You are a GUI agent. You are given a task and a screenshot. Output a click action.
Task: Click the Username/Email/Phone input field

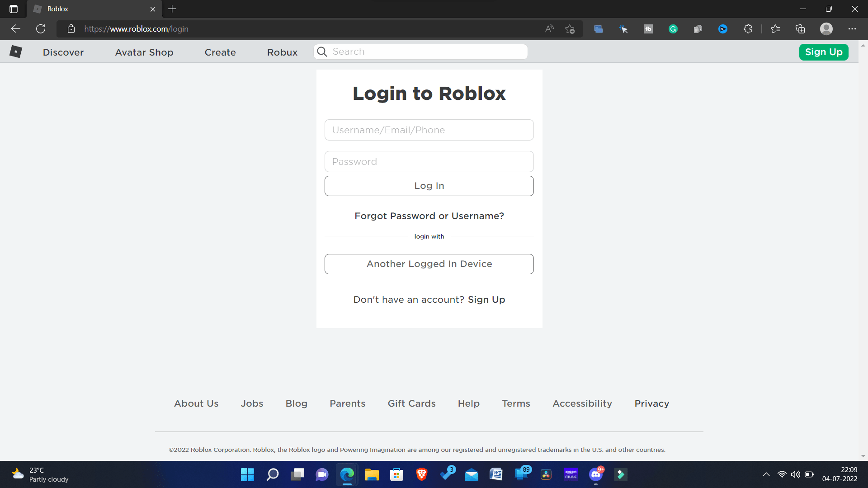pos(429,130)
